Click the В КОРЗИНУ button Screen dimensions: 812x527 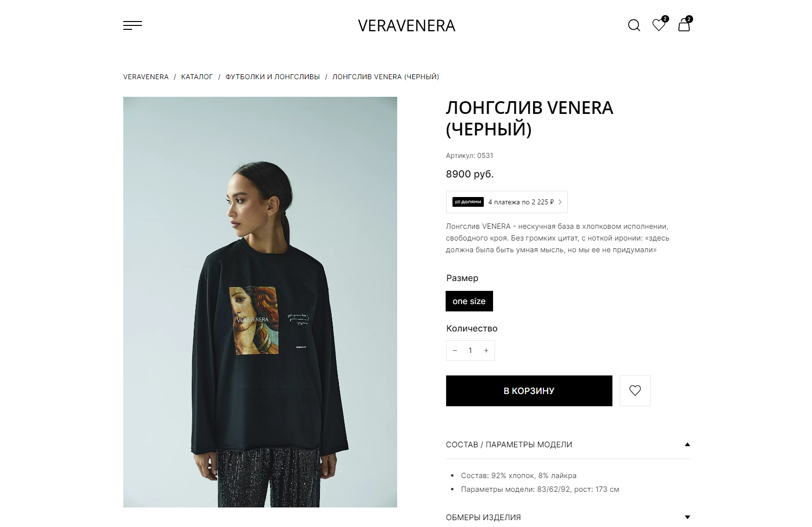click(529, 391)
